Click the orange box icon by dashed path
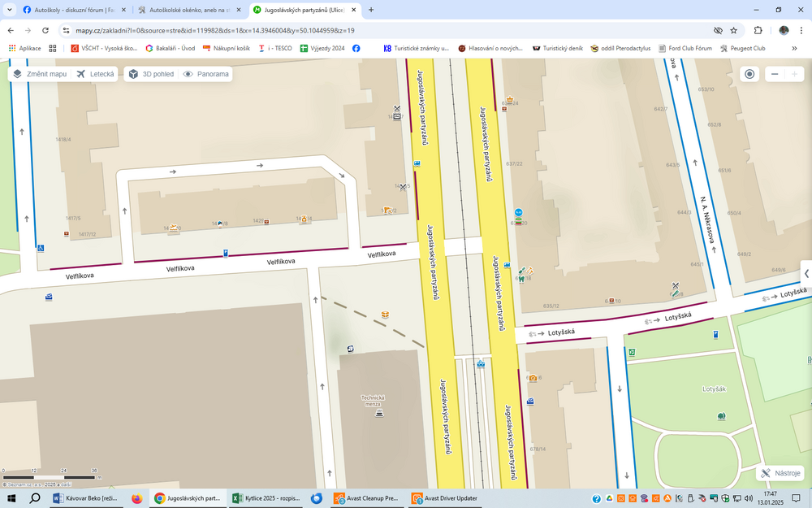812x508 pixels. (385, 315)
